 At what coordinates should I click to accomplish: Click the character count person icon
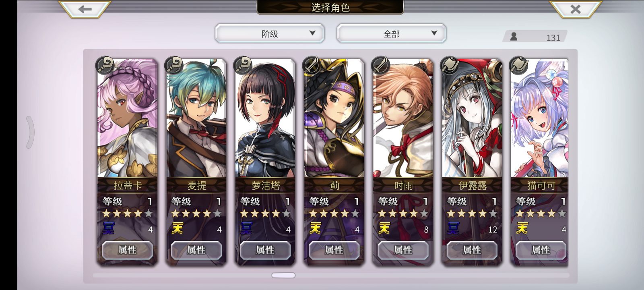click(514, 37)
